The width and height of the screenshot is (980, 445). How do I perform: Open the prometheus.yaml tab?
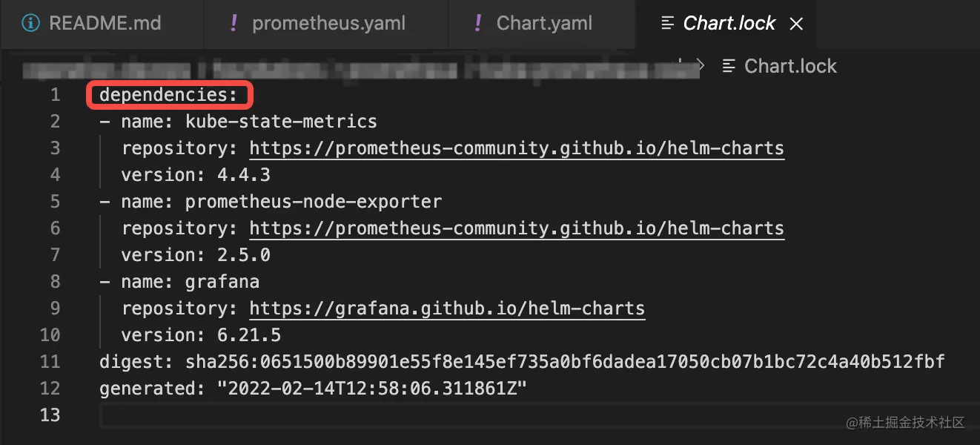[328, 24]
